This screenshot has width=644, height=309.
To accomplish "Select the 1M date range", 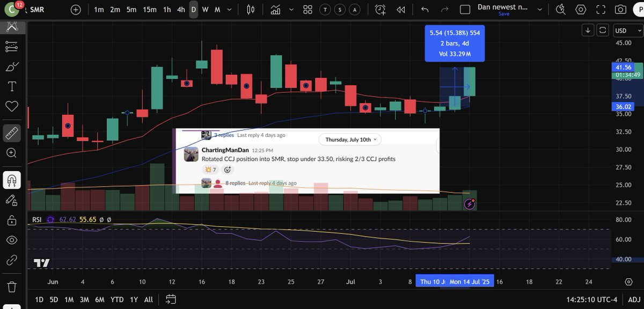I will (69, 299).
